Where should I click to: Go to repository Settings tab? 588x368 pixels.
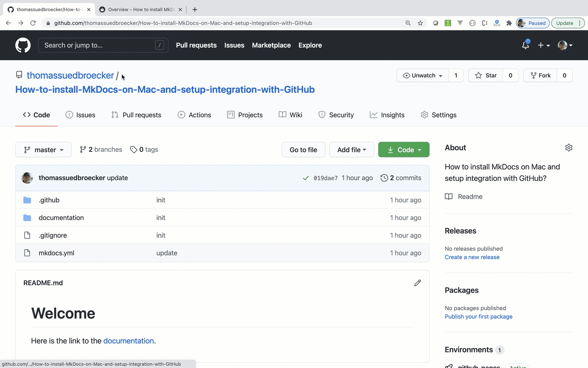[x=439, y=115]
